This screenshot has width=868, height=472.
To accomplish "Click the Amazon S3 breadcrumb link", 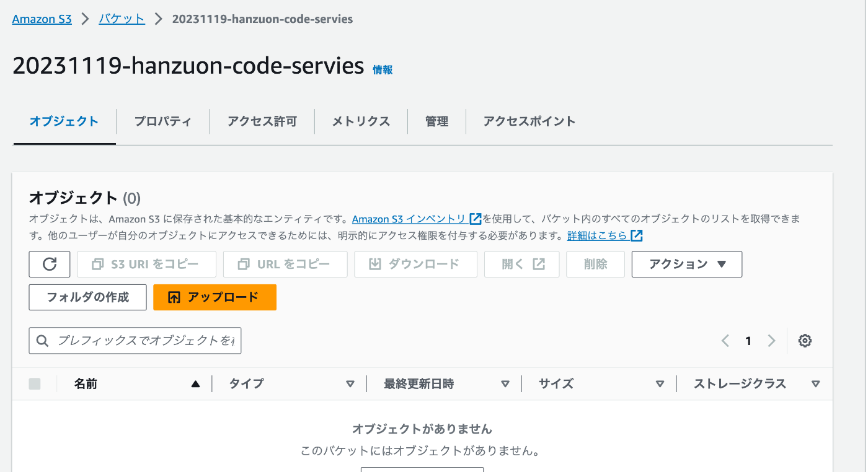I will pos(42,19).
